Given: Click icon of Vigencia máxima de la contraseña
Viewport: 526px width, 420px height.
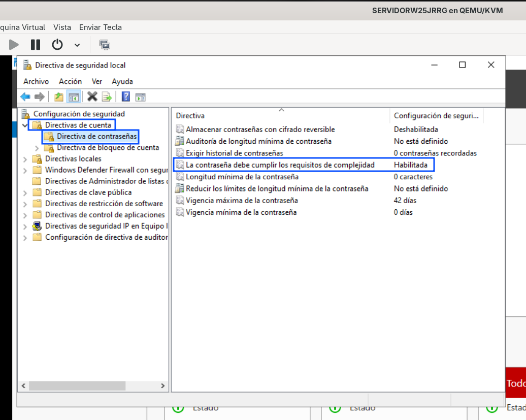Looking at the screenshot, I should point(180,200).
